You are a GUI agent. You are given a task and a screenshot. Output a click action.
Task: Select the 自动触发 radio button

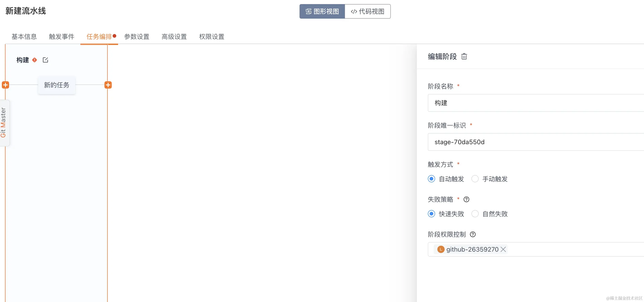coord(431,179)
